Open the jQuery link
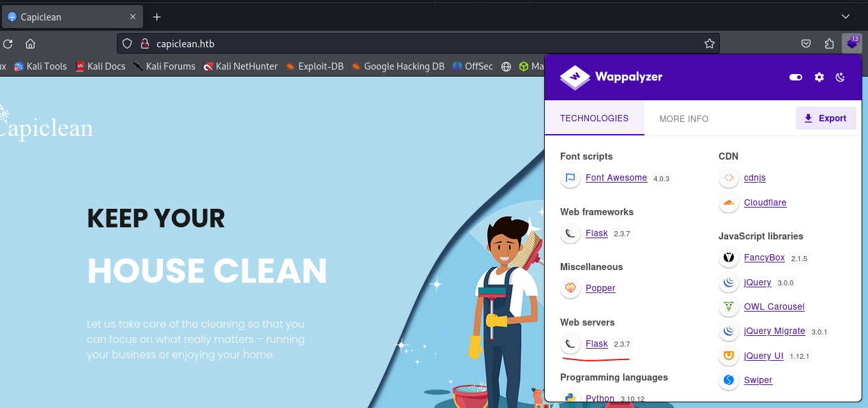The width and height of the screenshot is (868, 408). tap(758, 282)
